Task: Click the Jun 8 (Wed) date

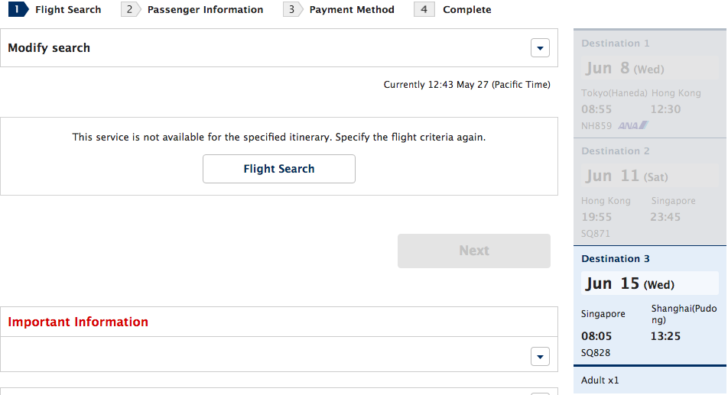Action: click(x=624, y=68)
